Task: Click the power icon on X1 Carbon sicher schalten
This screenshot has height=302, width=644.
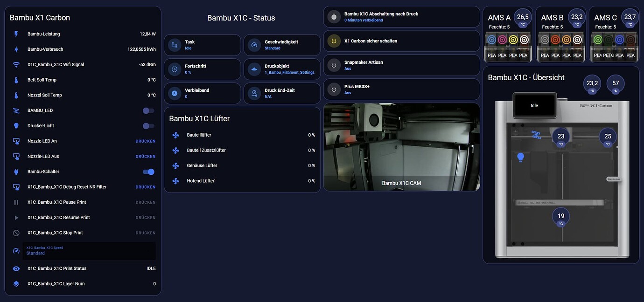Action: tap(334, 41)
